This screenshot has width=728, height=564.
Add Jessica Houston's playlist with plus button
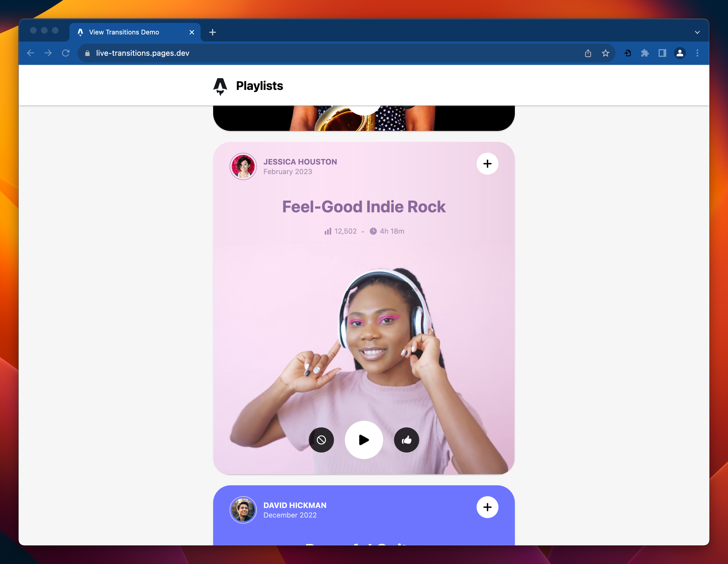(487, 164)
